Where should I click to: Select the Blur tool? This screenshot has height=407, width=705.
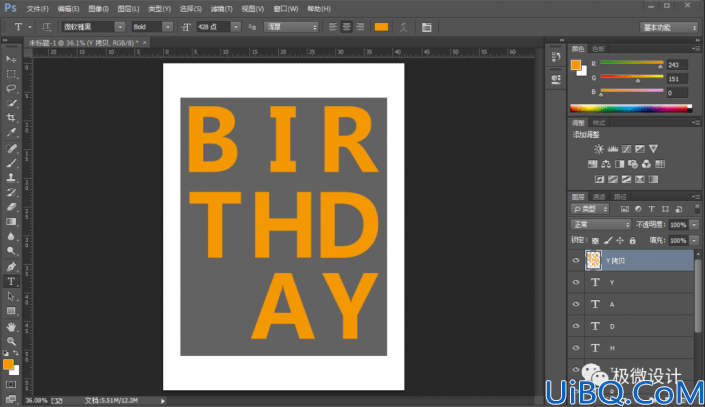[x=11, y=237]
